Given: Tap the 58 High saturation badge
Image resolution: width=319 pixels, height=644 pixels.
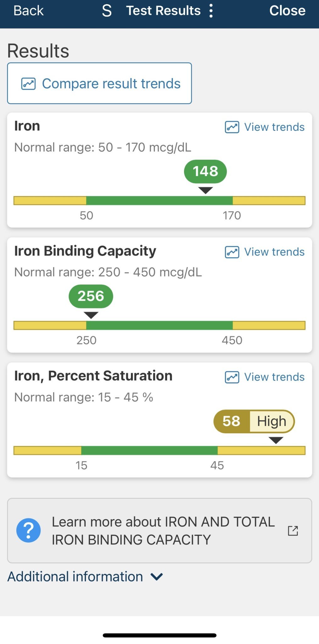Looking at the screenshot, I should [x=254, y=421].
